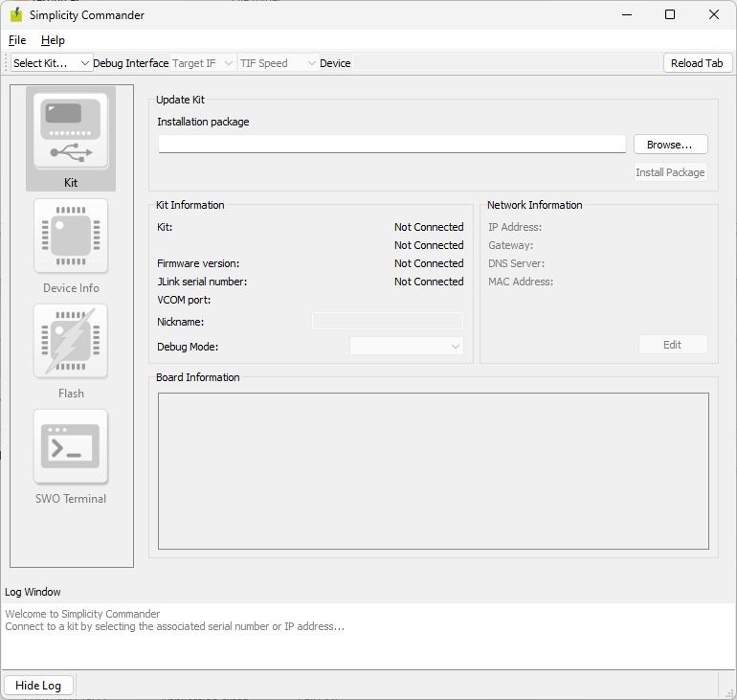Viewport: 737px width, 700px height.
Task: Click the Browse button
Action: pyautogui.click(x=670, y=145)
